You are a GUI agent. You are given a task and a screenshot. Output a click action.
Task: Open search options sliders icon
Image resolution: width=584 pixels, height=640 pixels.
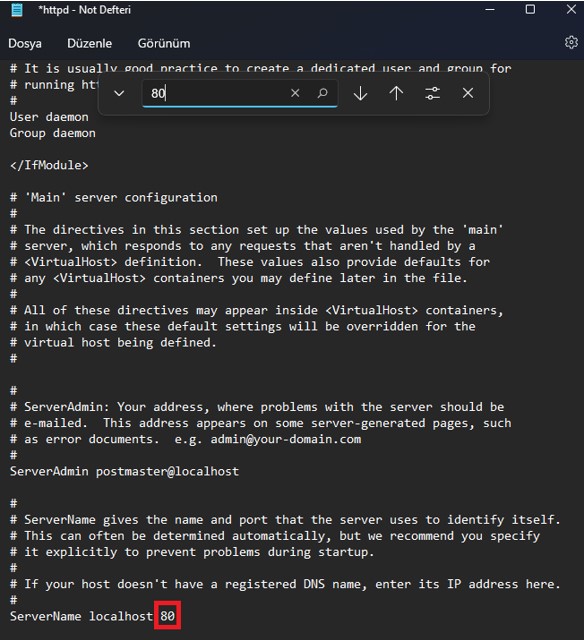tap(432, 93)
